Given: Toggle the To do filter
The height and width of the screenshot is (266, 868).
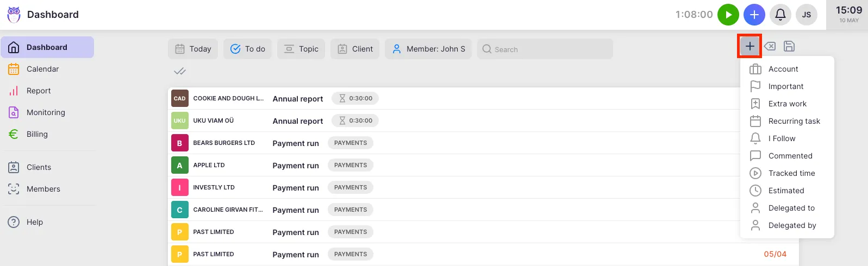Looking at the screenshot, I should point(247,49).
